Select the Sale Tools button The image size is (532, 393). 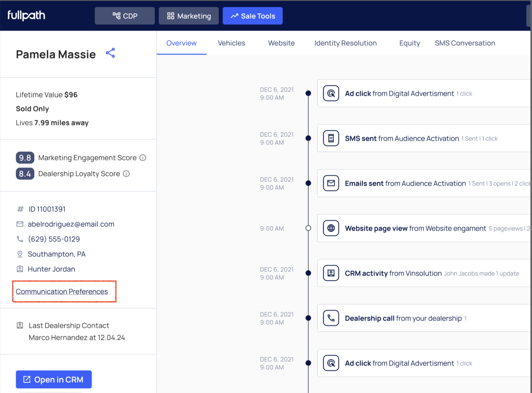click(253, 16)
